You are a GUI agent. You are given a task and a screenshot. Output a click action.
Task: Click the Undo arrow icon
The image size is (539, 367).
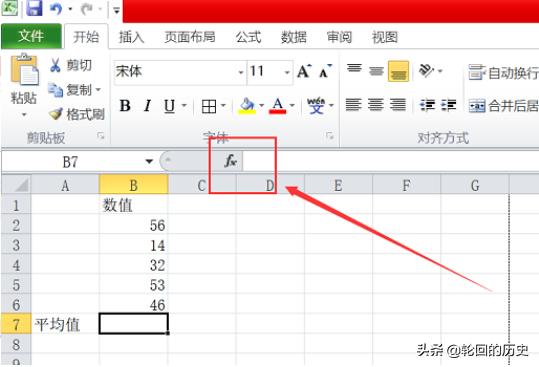[x=56, y=8]
